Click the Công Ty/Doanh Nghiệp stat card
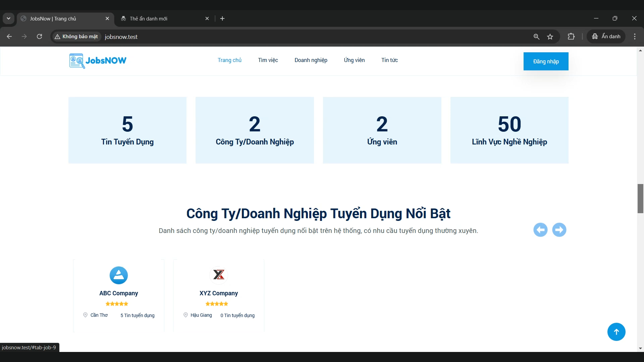This screenshot has width=644, height=362. click(x=255, y=130)
